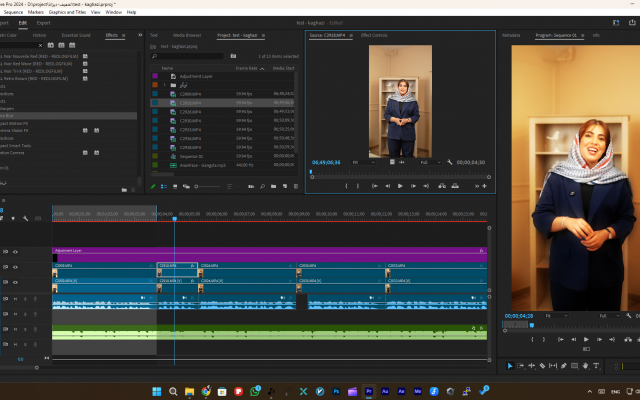Expand the bin folder in Project panel
The height and width of the screenshot is (400, 640).
163,85
